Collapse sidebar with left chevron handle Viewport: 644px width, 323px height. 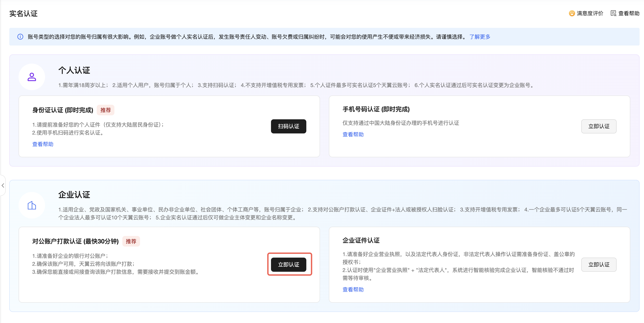point(3,186)
